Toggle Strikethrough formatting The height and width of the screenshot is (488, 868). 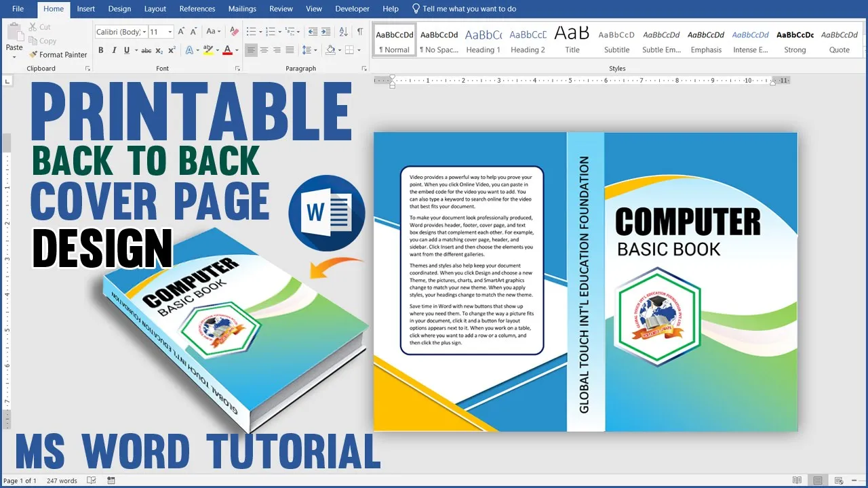[x=145, y=50]
